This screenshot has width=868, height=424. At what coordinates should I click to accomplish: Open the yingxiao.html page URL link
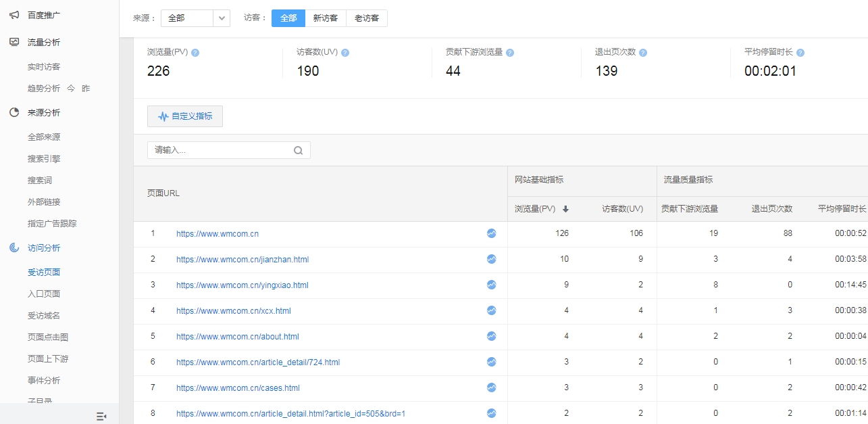click(242, 285)
